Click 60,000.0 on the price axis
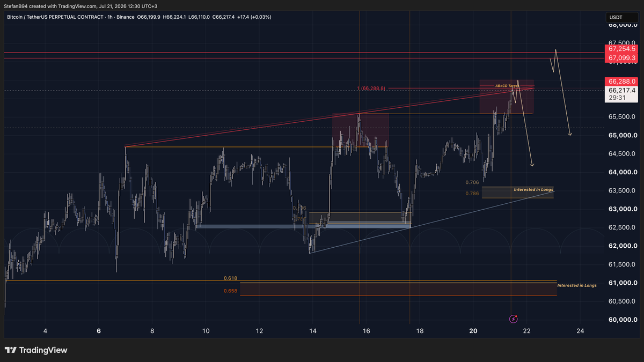This screenshot has width=644, height=362. click(623, 320)
